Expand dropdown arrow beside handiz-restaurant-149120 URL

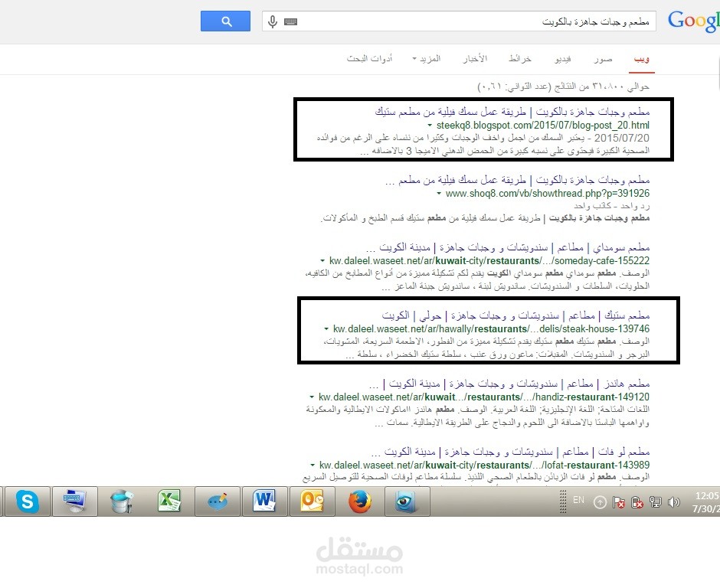[x=312, y=397]
